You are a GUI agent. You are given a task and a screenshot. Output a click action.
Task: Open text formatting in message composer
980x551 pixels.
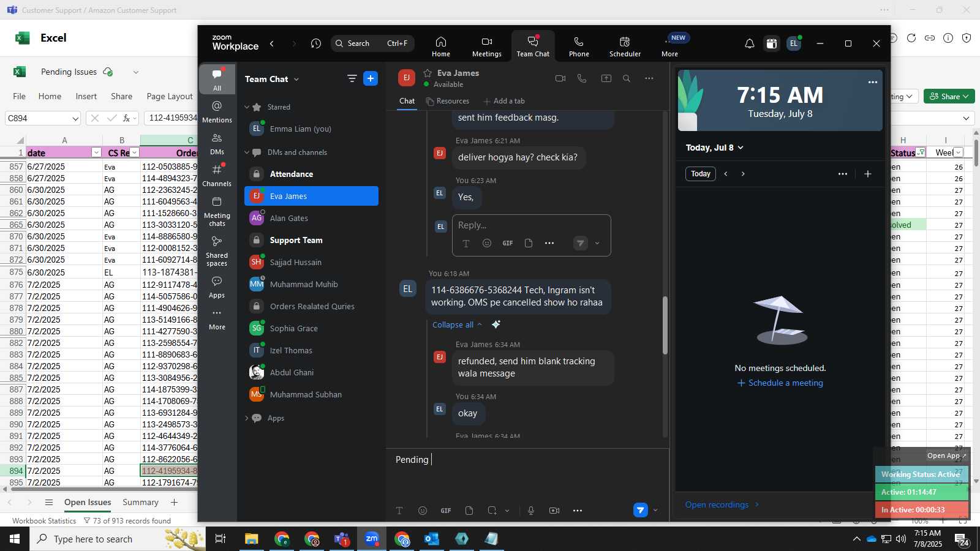point(399,511)
